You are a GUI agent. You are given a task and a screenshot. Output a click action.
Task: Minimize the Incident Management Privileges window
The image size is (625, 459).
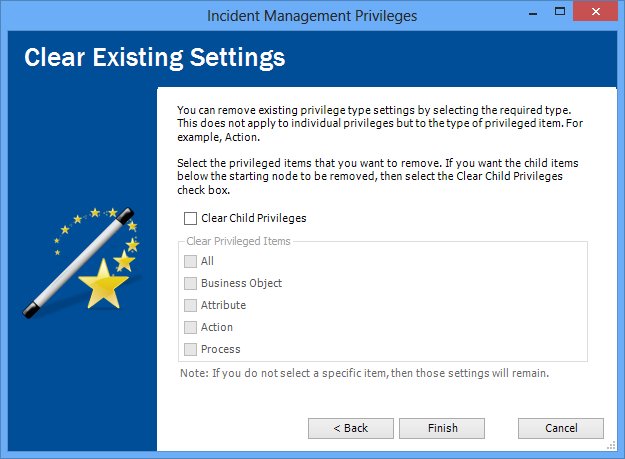click(x=533, y=14)
